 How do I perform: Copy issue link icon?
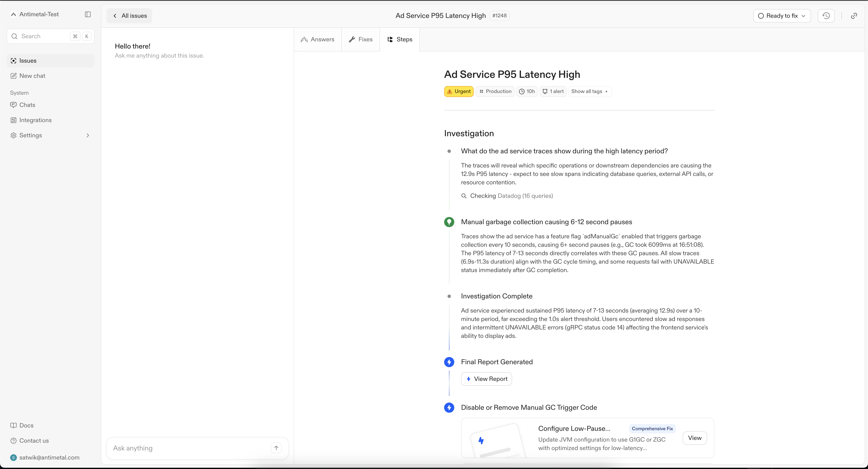(854, 16)
